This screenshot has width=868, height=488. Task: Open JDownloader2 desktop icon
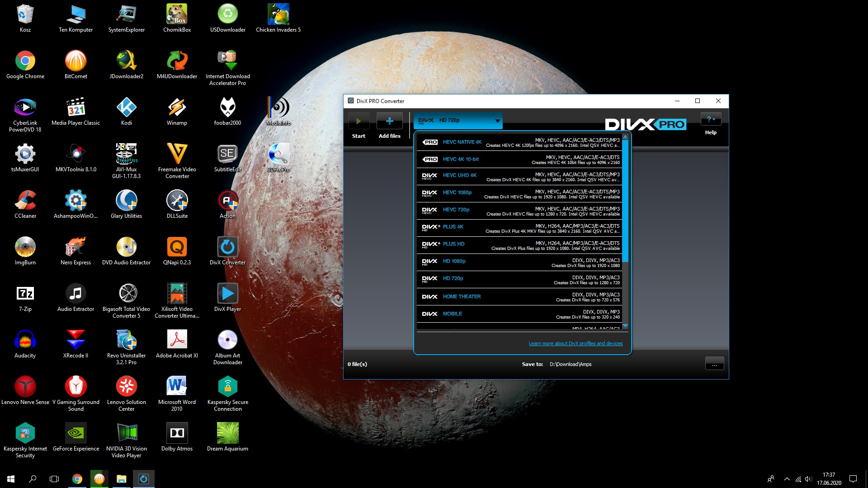click(127, 65)
